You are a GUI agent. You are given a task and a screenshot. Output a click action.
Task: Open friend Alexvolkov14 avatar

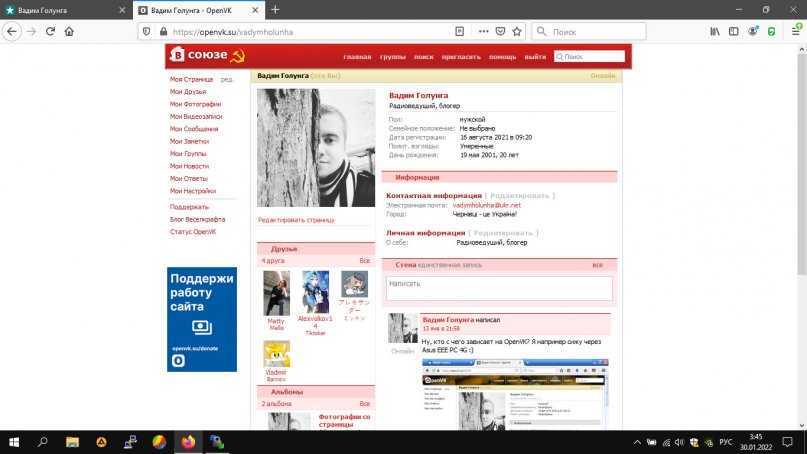(315, 292)
